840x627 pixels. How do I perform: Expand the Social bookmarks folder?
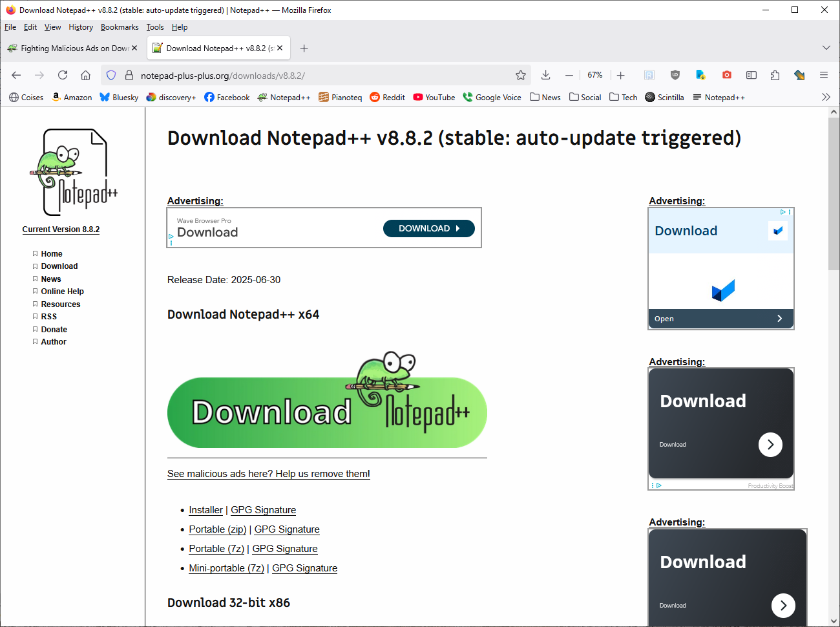tap(585, 97)
